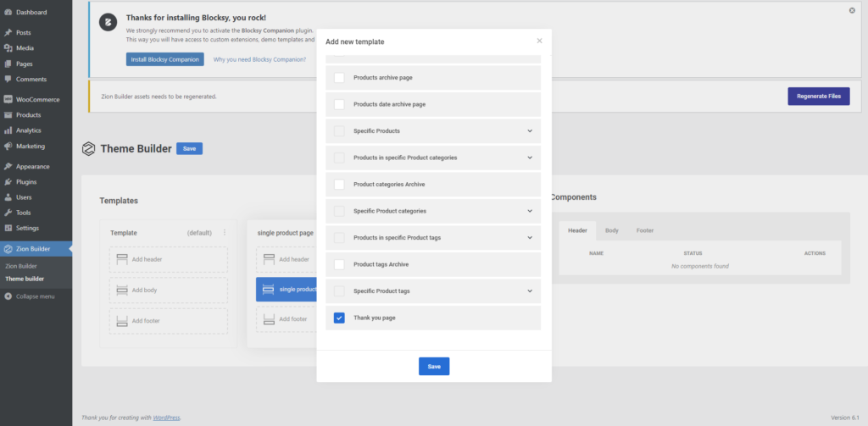Screen dimensions: 868x426
Task: Uncheck the Thank you page checkbox
Action: pyautogui.click(x=339, y=318)
